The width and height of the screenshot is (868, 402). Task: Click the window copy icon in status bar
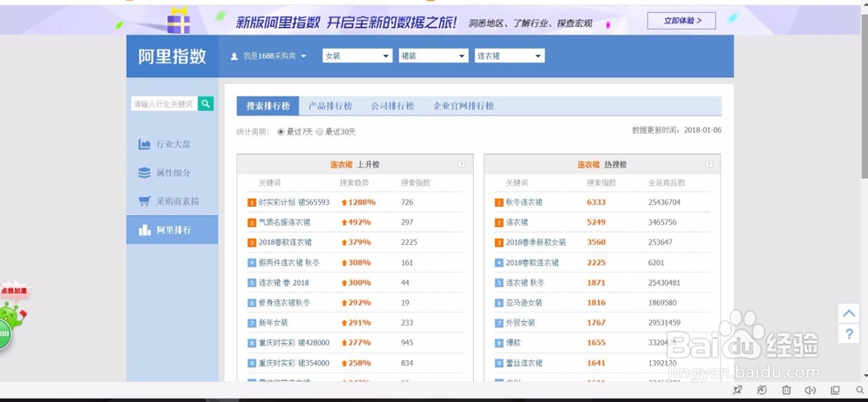[835, 391]
